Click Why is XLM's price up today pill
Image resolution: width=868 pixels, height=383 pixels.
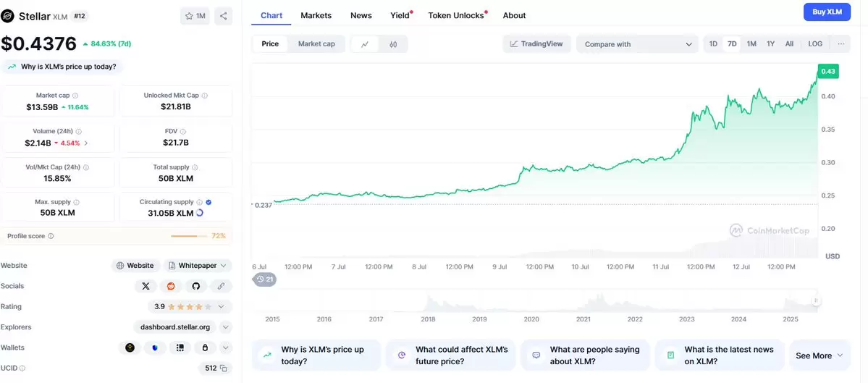pos(62,67)
